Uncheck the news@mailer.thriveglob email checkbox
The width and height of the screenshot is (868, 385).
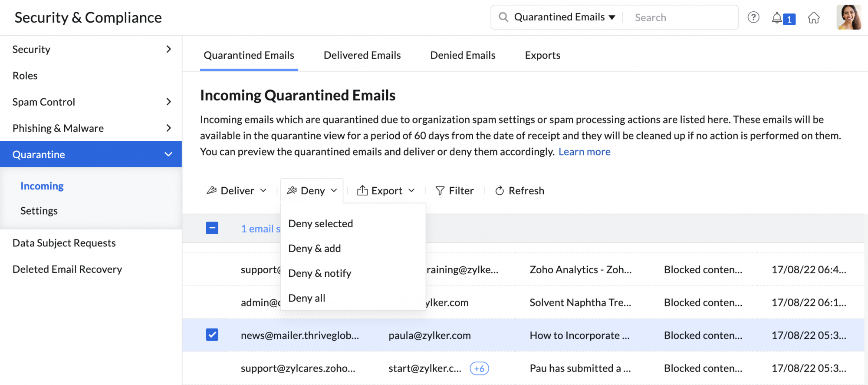tap(212, 335)
